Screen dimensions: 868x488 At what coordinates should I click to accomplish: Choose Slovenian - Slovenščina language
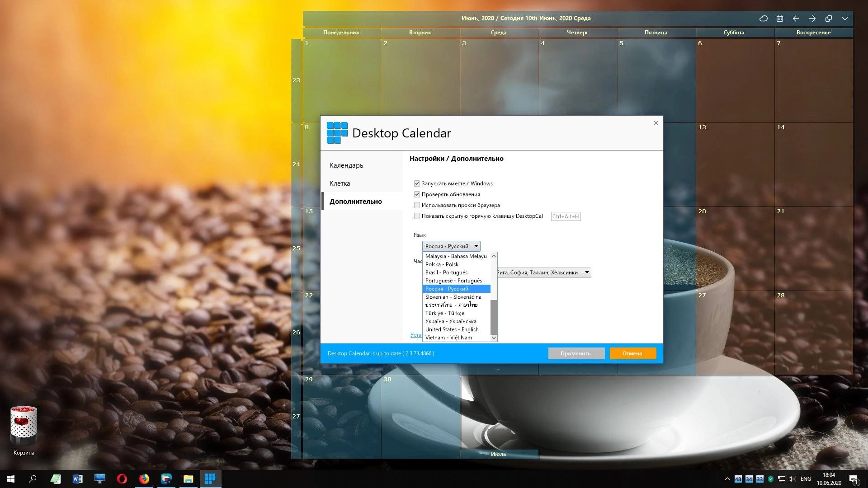tap(456, 297)
